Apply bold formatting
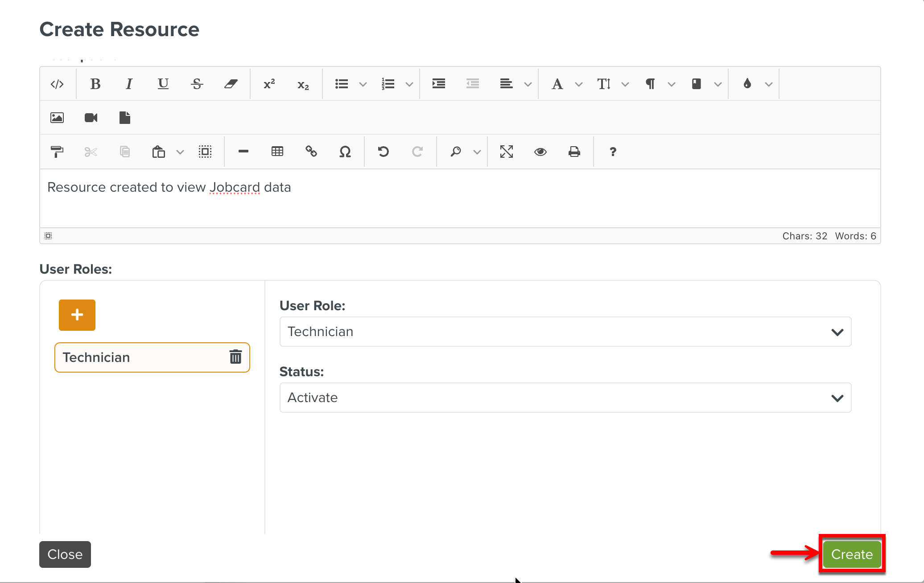This screenshot has height=583, width=924. (95, 84)
